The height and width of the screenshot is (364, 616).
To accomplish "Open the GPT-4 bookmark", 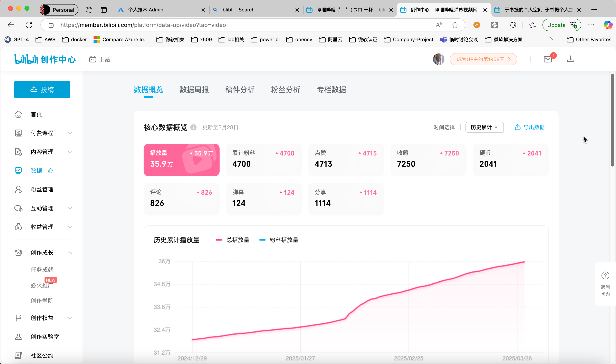I will coord(17,40).
